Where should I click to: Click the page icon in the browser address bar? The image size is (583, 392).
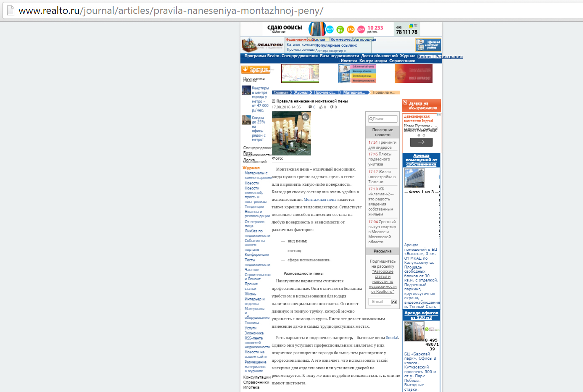[x=11, y=11]
